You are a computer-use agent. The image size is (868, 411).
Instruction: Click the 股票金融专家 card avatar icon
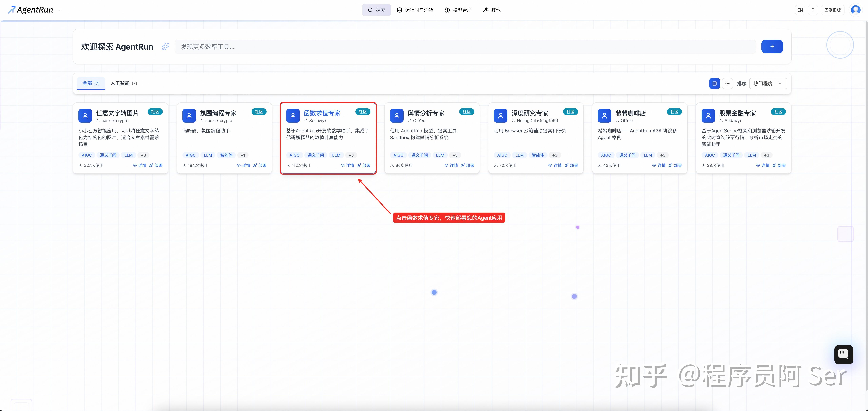click(x=708, y=116)
